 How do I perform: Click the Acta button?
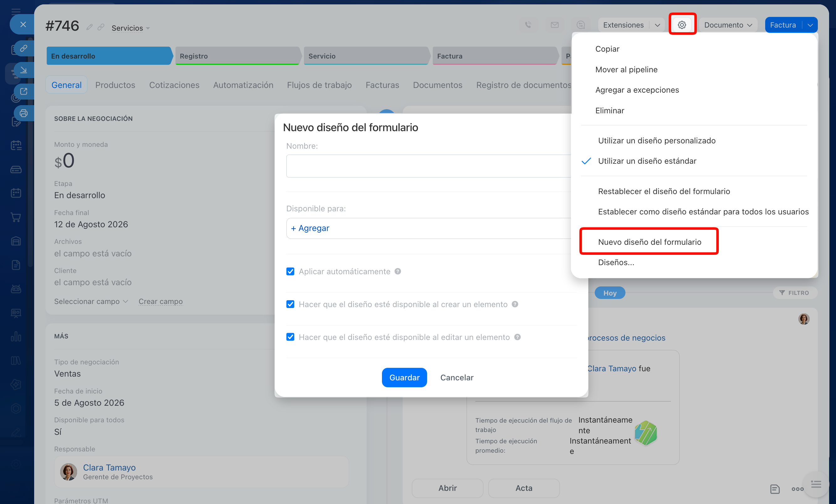[x=524, y=488]
